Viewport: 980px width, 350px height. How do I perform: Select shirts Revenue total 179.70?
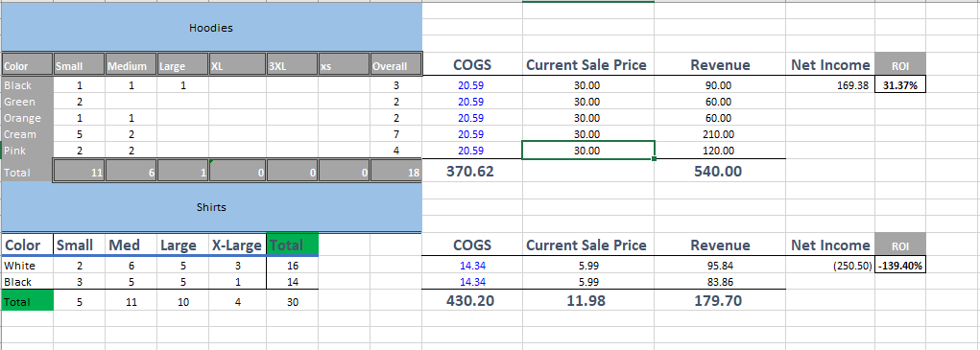tap(719, 301)
